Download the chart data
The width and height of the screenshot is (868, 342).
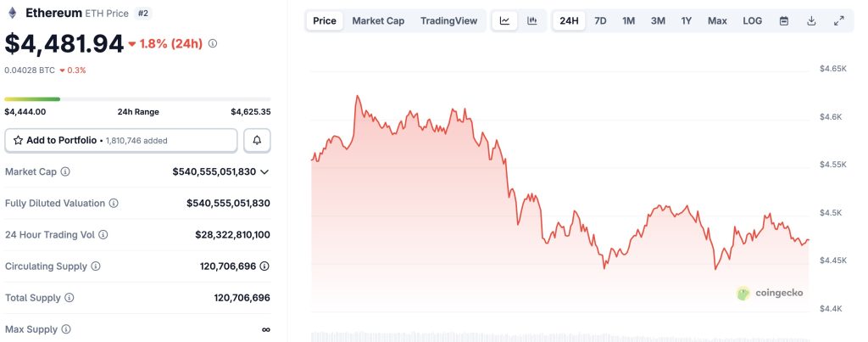pos(811,20)
